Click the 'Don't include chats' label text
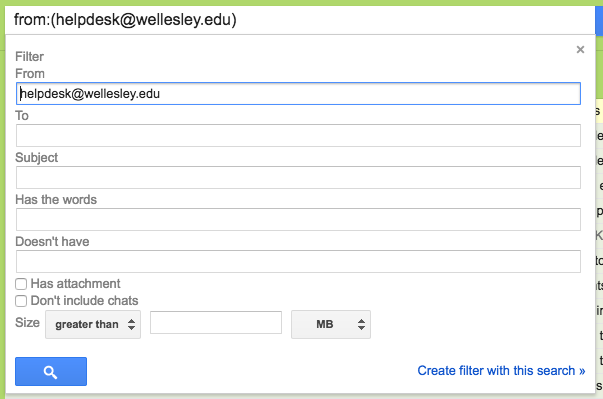The width and height of the screenshot is (603, 399). click(x=84, y=301)
